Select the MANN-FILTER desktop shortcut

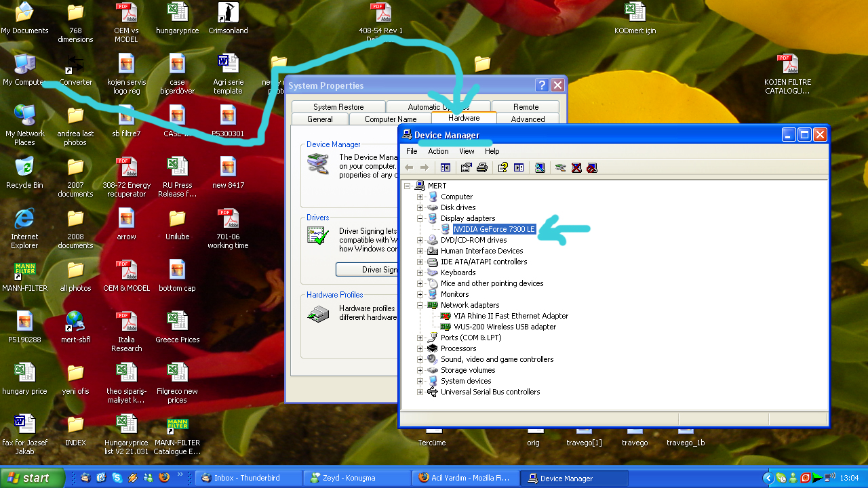click(24, 277)
